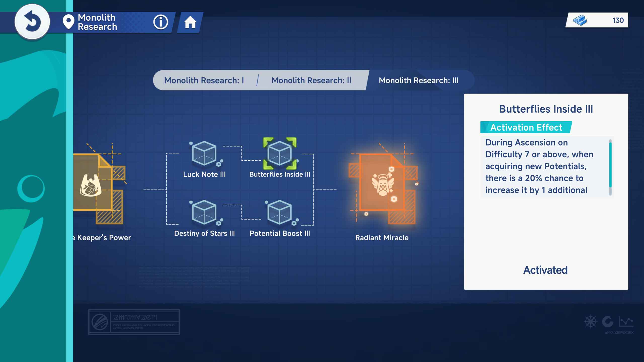Image resolution: width=644 pixels, height=362 pixels.
Task: Switch to Monolith Research: I tab
Action: [x=204, y=80]
